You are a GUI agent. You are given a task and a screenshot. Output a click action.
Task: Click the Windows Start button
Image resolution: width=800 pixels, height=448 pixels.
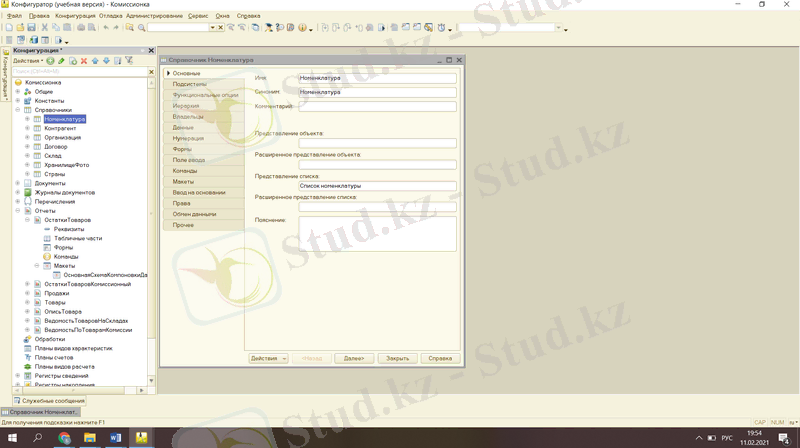point(12,438)
